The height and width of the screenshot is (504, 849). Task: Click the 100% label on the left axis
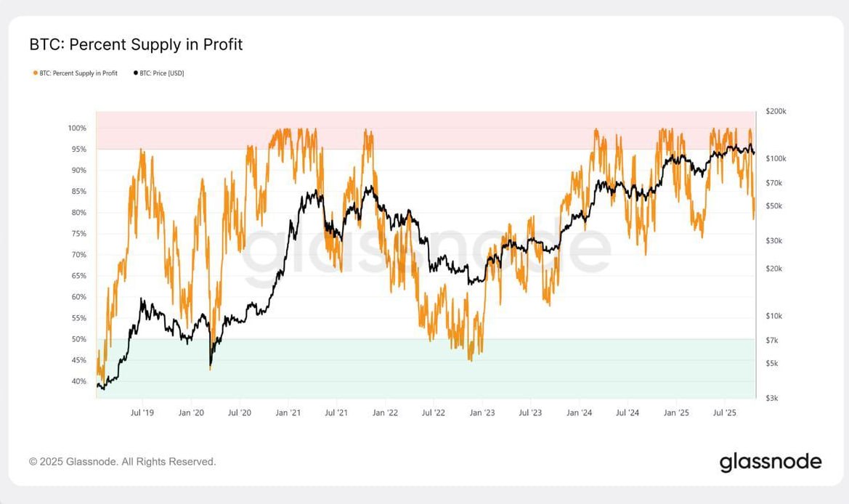click(77, 129)
